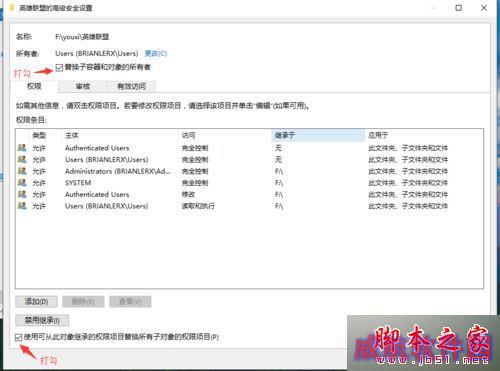Click user icon of the Administrators row

pos(22,171)
